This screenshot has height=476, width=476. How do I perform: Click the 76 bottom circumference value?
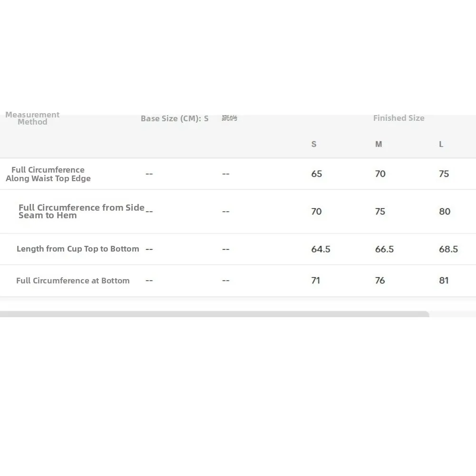380,281
